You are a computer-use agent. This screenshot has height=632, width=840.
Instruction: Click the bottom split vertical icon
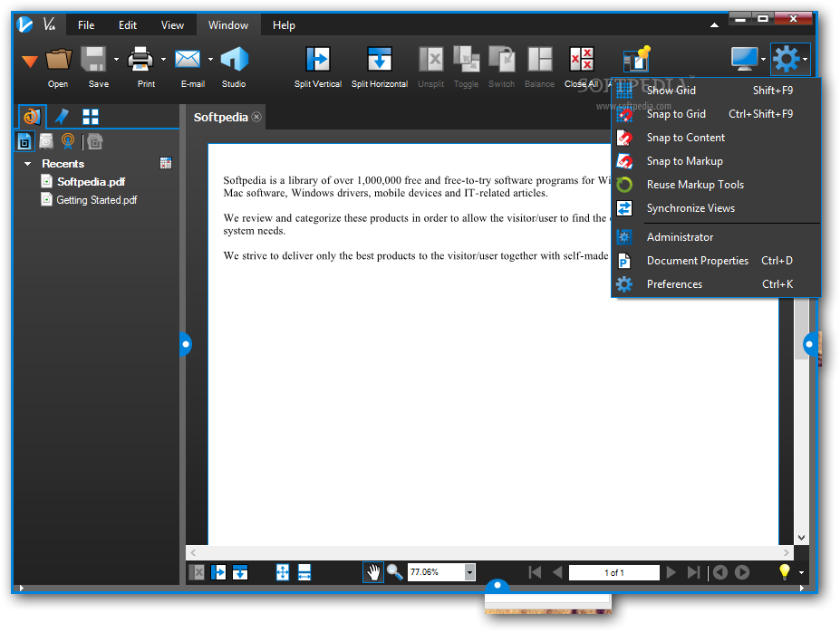(x=218, y=572)
